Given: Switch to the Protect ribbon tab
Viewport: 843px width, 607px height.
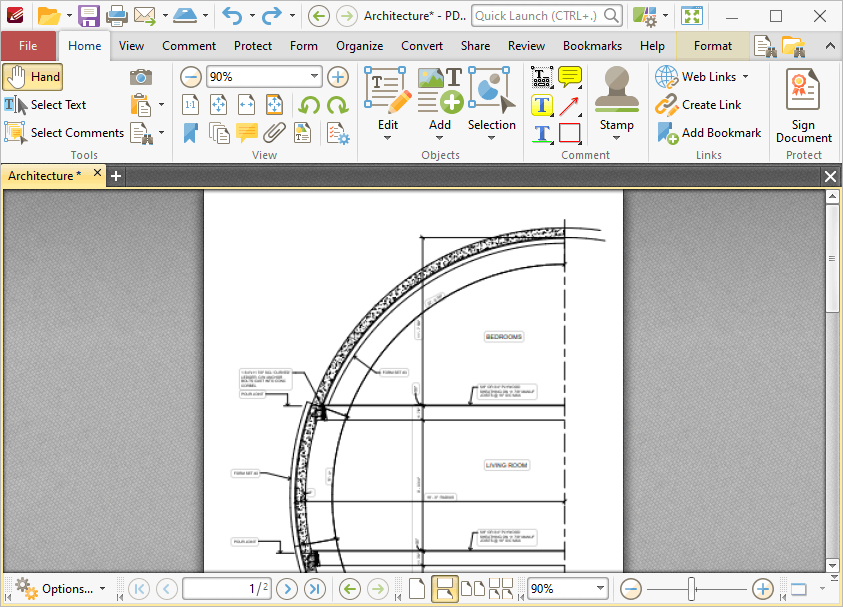Looking at the screenshot, I should click(x=253, y=46).
